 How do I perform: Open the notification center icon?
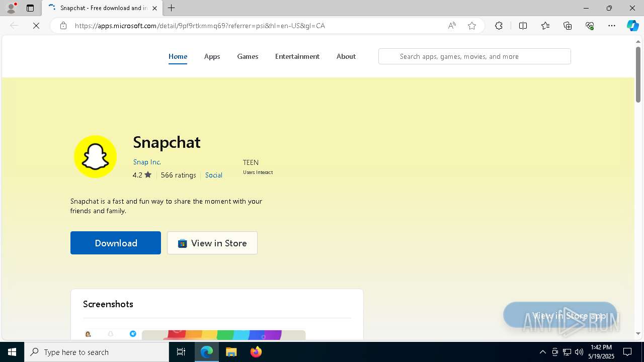(x=628, y=352)
